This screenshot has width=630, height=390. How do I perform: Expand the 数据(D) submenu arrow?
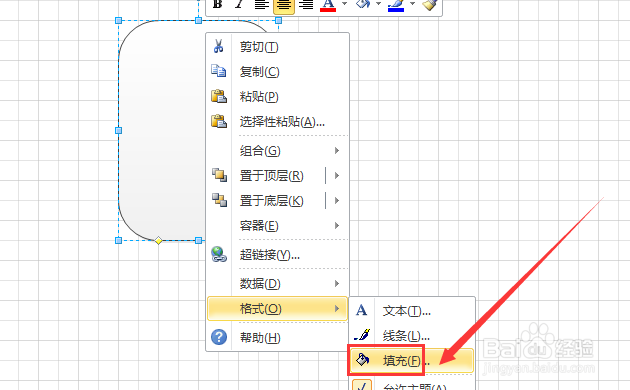click(337, 284)
